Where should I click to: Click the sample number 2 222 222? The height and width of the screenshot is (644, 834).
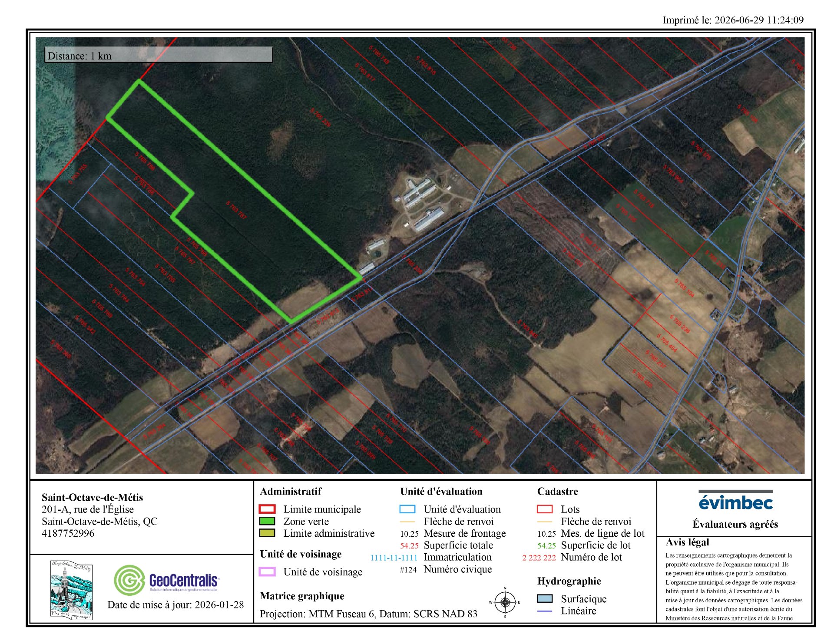tap(539, 558)
